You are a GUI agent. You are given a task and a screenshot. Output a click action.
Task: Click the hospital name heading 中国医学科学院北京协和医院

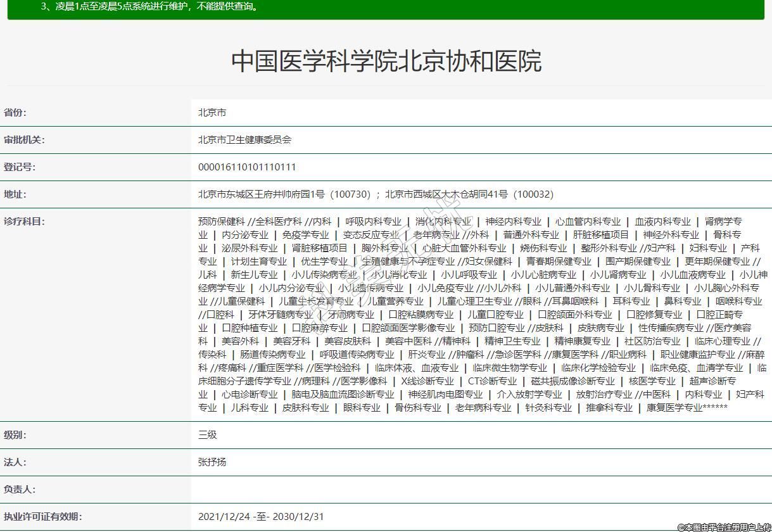point(386,61)
